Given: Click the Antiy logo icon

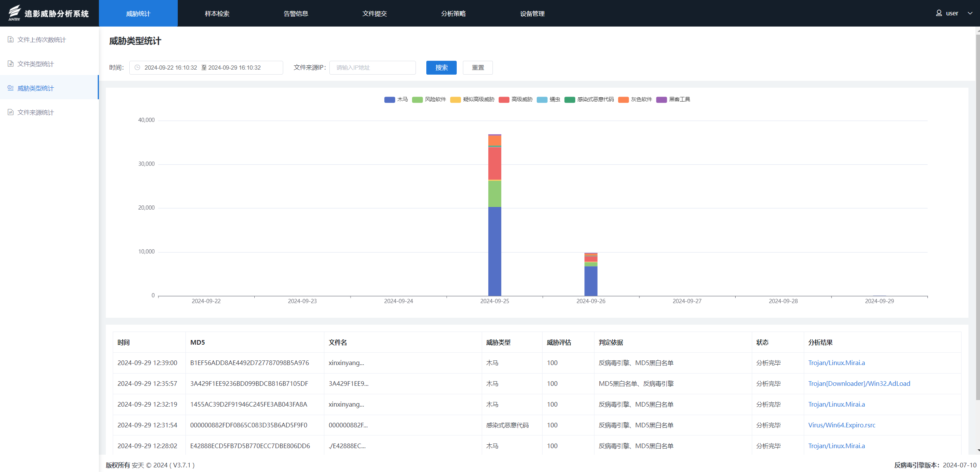Looking at the screenshot, I should [14, 13].
